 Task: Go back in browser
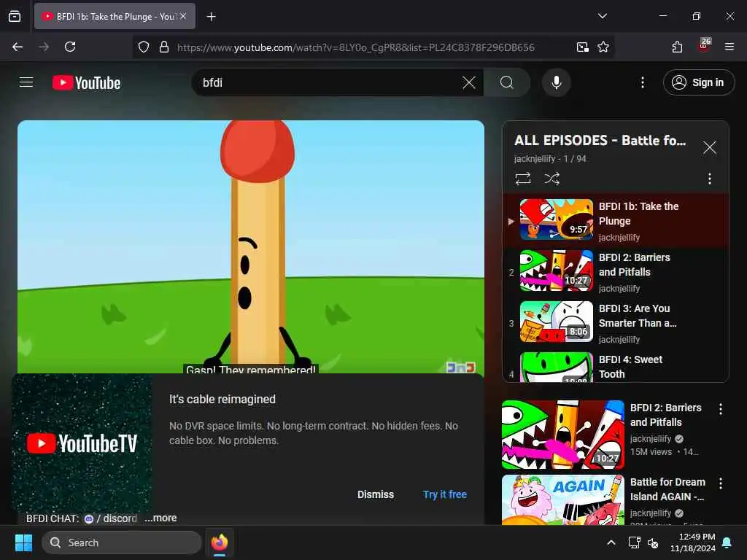[18, 47]
